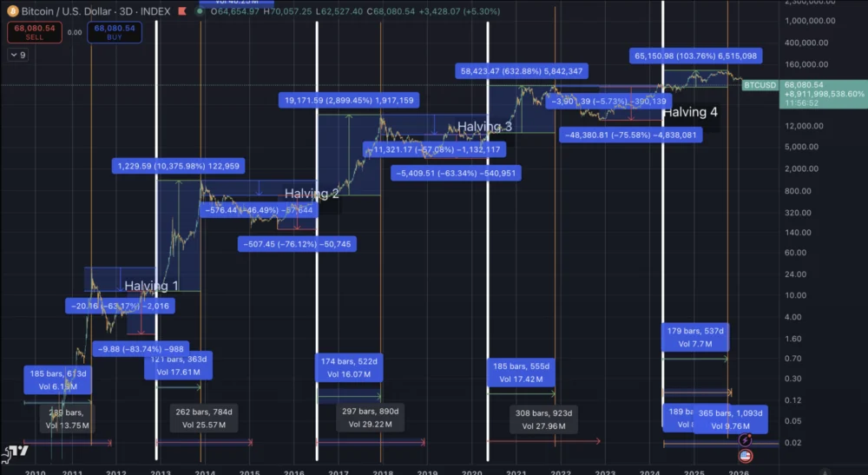
Task: Select the 58,423.47 (632.88%) measurement label
Action: 522,71
